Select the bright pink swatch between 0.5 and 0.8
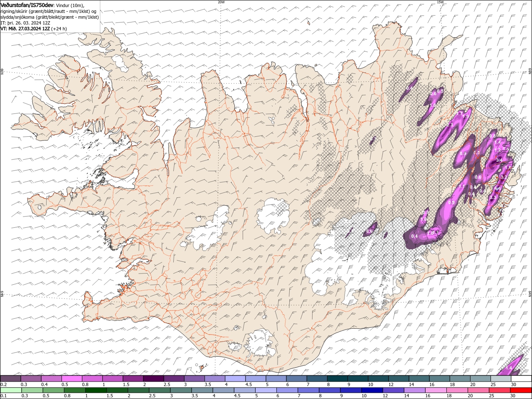 pyautogui.click(x=71, y=379)
